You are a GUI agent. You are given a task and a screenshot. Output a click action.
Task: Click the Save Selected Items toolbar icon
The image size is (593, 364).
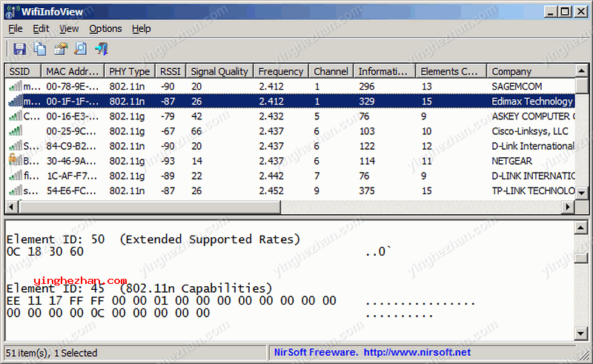pyautogui.click(x=19, y=49)
